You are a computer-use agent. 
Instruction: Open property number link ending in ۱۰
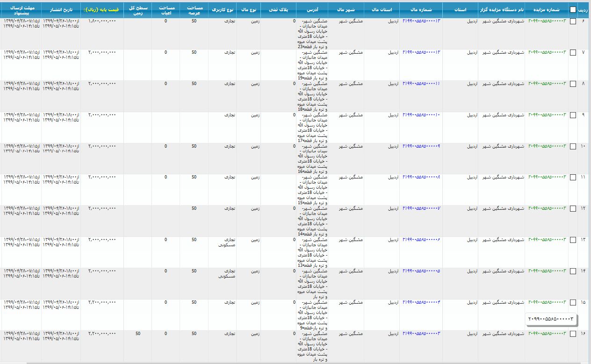tap(421, 115)
